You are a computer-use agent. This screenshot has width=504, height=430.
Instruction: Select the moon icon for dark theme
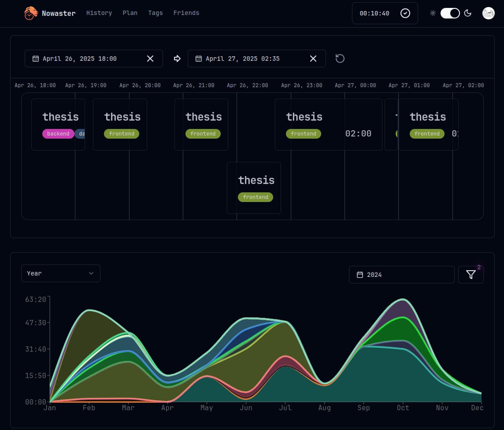point(468,13)
